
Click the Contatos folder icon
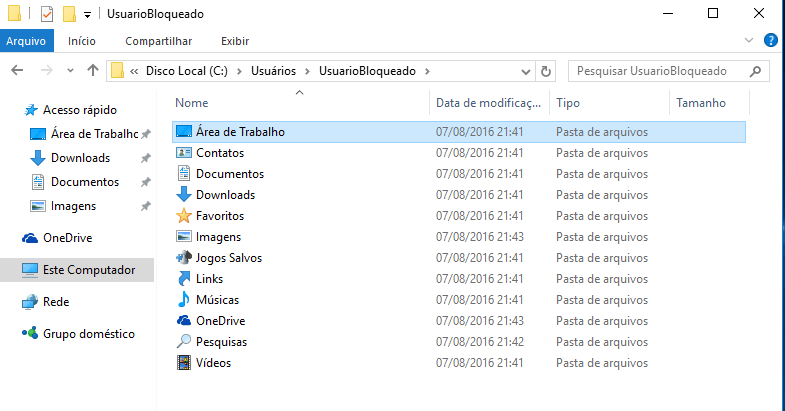click(x=184, y=153)
